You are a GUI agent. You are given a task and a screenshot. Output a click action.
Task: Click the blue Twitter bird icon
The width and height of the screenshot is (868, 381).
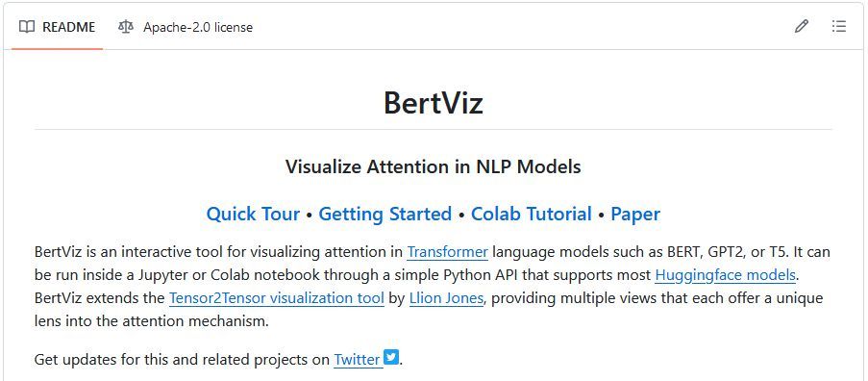pos(391,357)
